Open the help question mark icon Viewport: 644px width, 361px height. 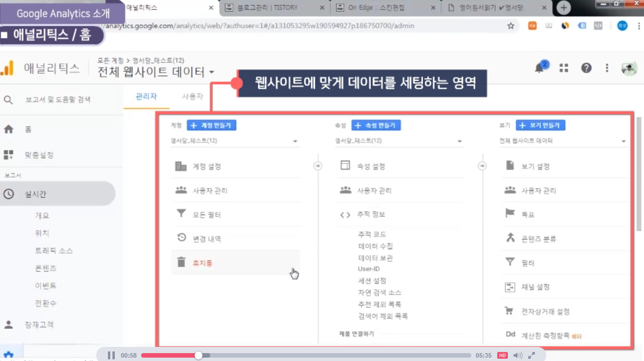click(586, 68)
